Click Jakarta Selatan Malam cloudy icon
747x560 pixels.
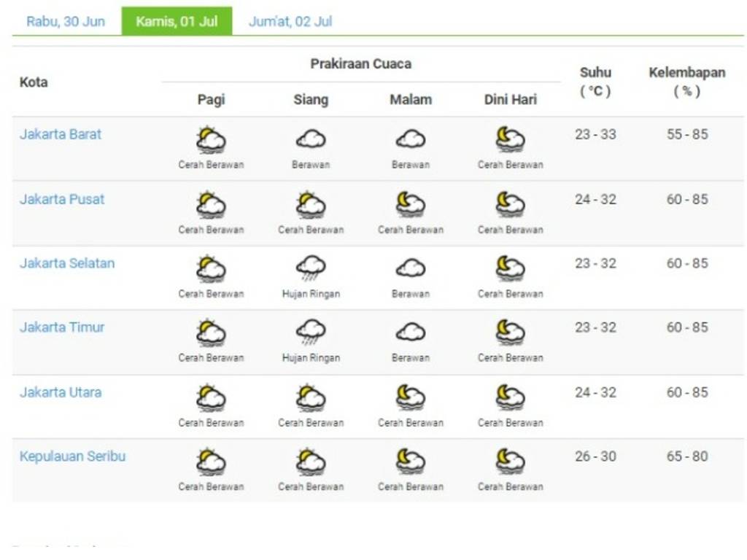[411, 268]
